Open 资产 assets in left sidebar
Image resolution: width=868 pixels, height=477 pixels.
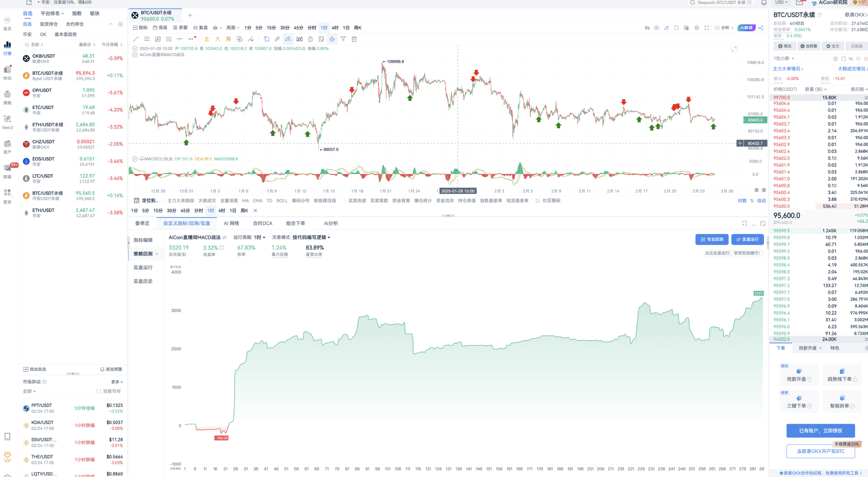coord(7,147)
